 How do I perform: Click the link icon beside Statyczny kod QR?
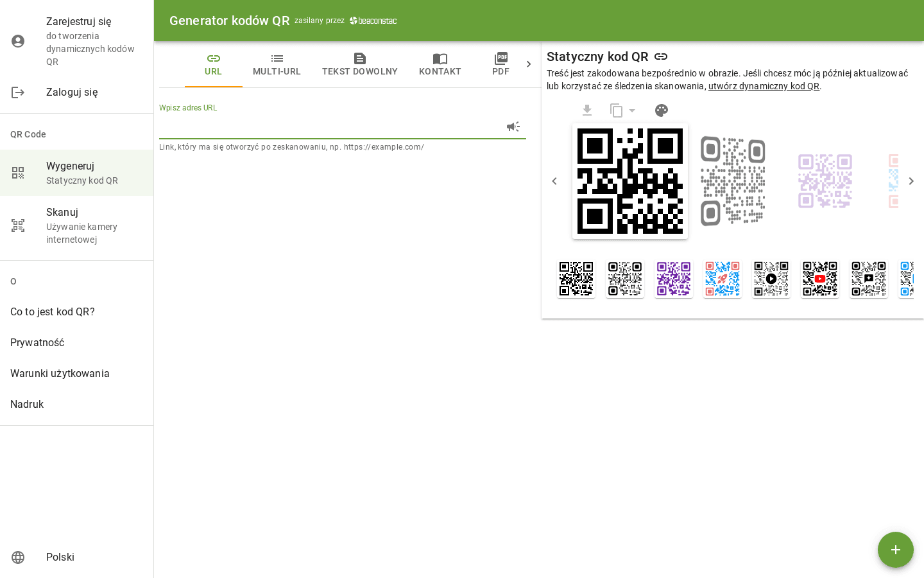click(x=661, y=57)
